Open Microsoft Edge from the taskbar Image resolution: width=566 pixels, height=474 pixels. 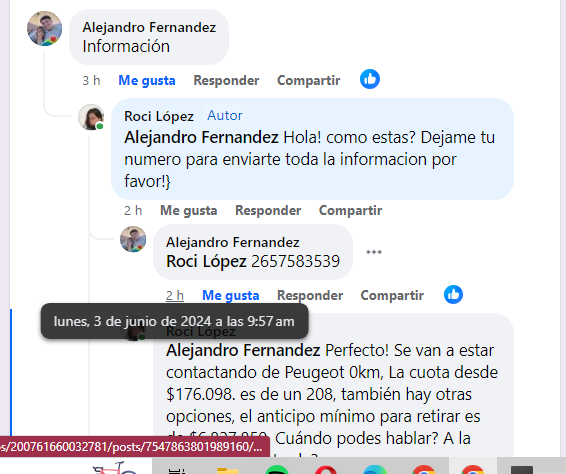point(375,470)
